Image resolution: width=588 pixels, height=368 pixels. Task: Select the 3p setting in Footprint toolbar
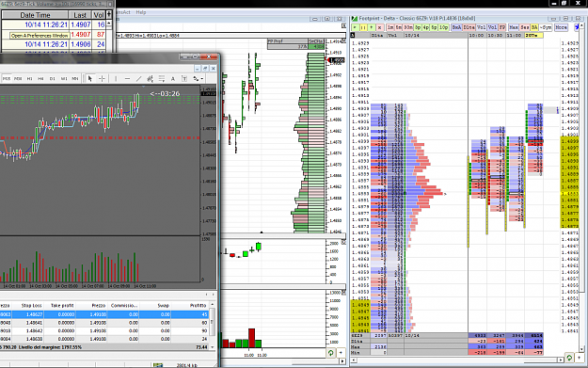pyautogui.click(x=418, y=27)
